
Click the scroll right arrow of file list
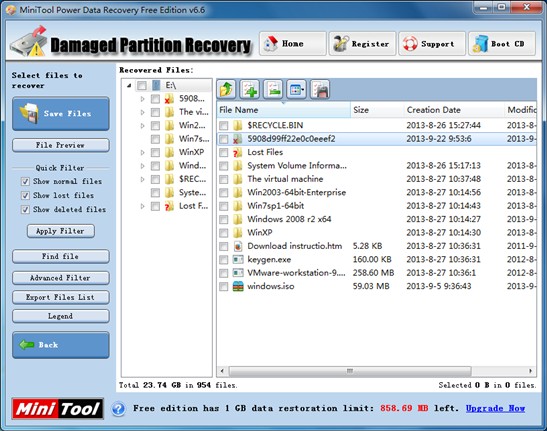coord(531,371)
